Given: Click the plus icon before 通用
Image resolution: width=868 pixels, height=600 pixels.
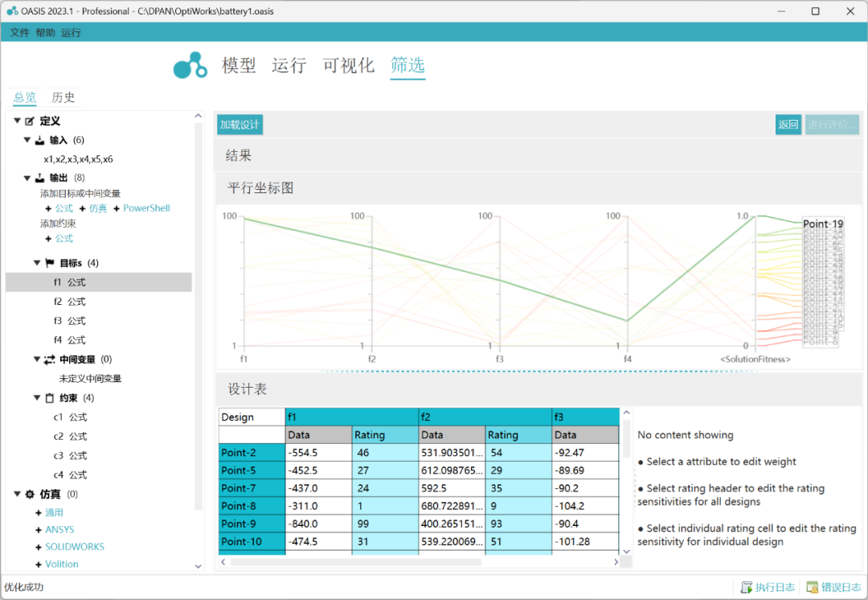Looking at the screenshot, I should (39, 513).
